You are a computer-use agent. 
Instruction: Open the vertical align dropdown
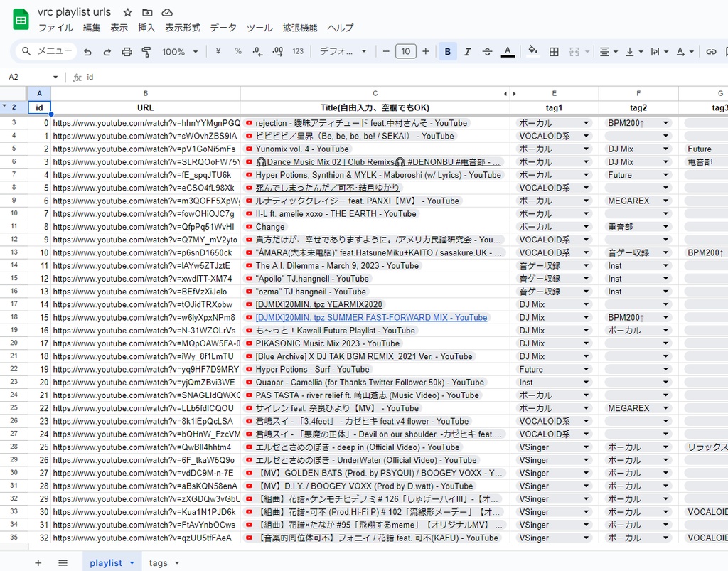(x=633, y=51)
